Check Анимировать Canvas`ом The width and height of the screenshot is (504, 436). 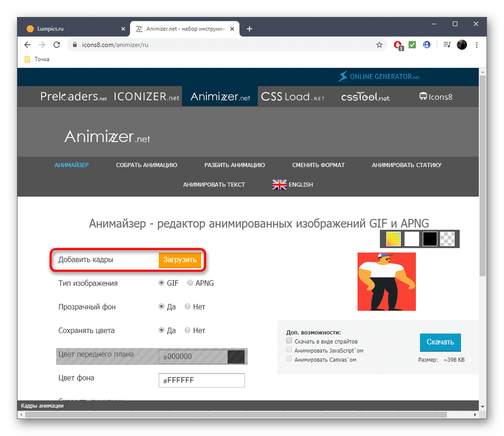[289, 359]
